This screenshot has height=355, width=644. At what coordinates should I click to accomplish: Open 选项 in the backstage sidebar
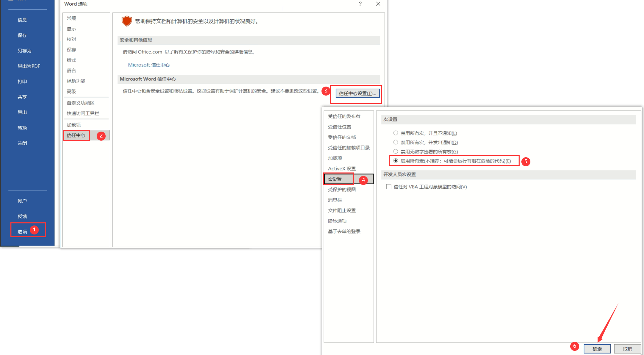coord(22,231)
